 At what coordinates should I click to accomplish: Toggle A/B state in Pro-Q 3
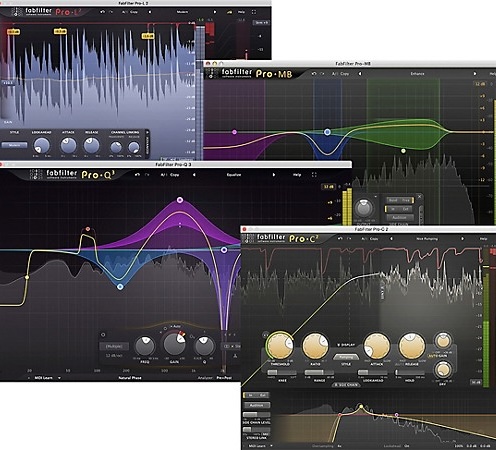164,175
